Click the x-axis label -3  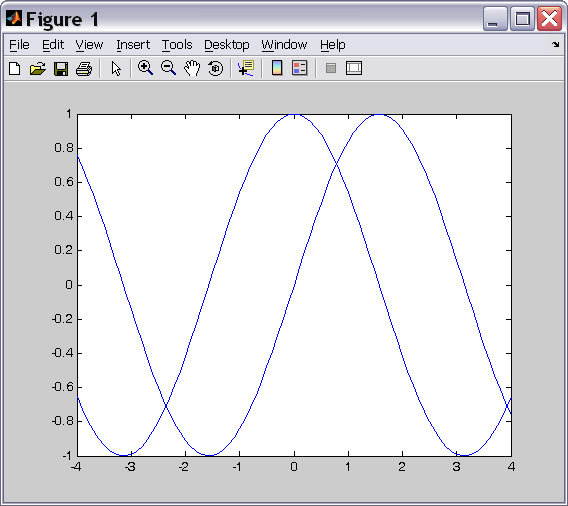pos(130,467)
